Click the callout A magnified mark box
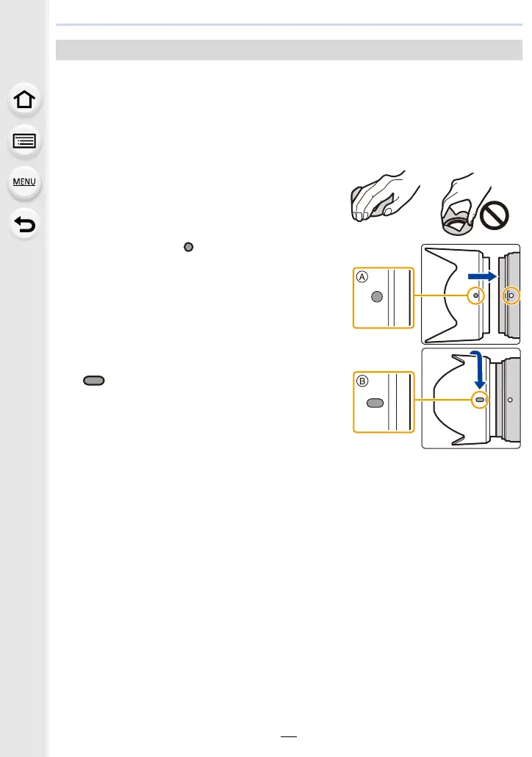 [384, 298]
